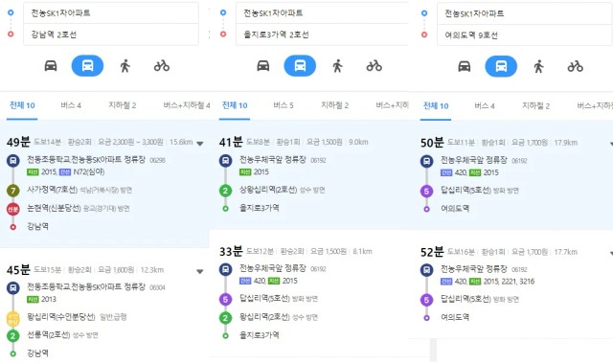This screenshot has width=613, height=364.
Task: Select walking mode in the Gangnam station panel
Action: [x=125, y=66]
